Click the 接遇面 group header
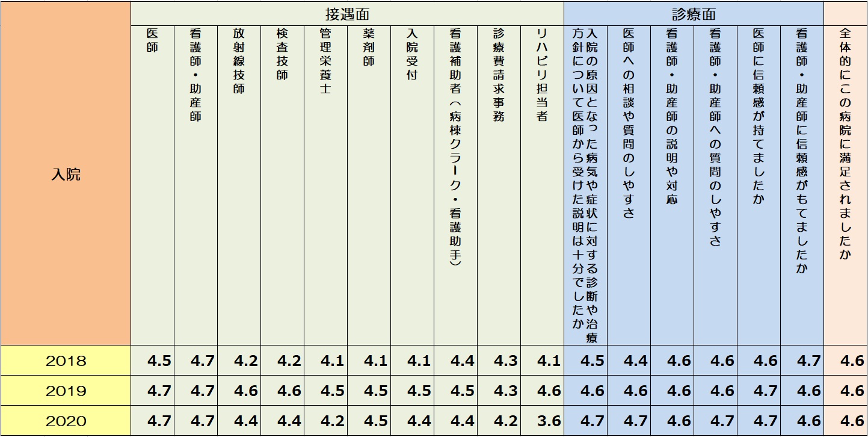 point(347,13)
